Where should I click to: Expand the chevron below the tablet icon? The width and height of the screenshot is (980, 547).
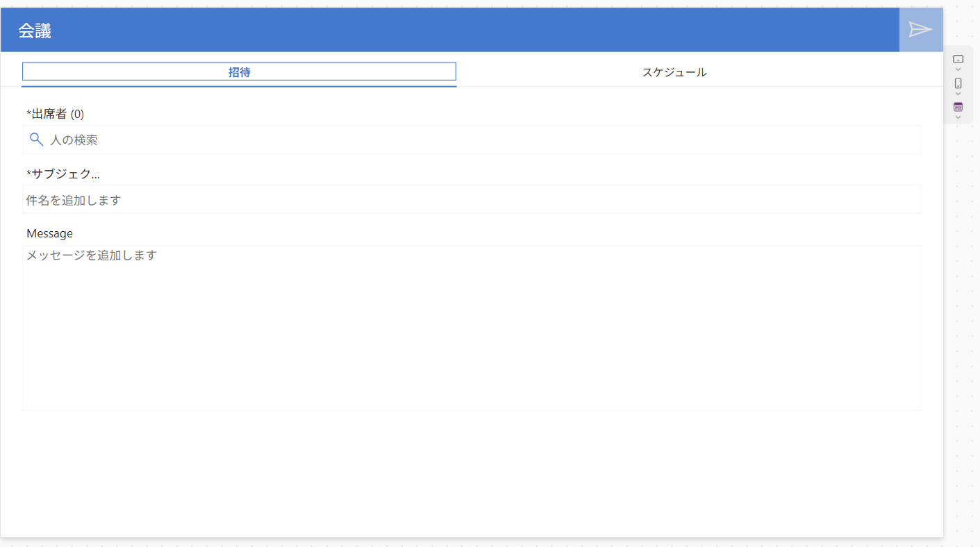tap(958, 69)
